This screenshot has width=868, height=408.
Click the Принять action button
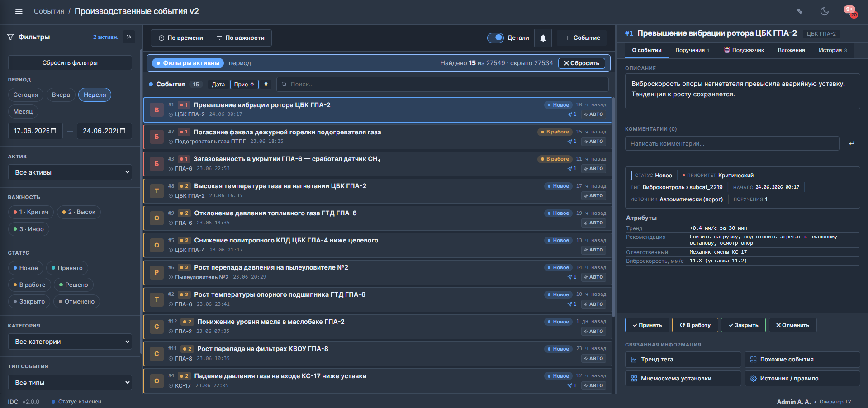tap(647, 325)
